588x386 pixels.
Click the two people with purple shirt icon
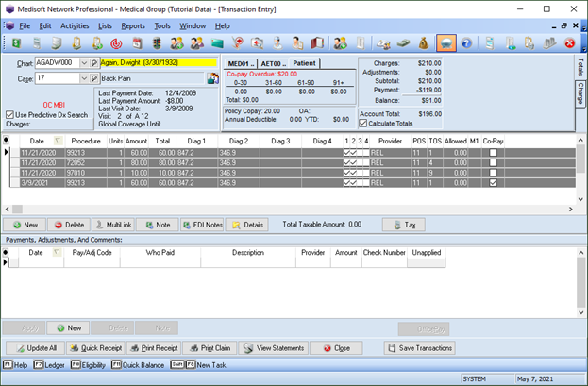tap(197, 43)
